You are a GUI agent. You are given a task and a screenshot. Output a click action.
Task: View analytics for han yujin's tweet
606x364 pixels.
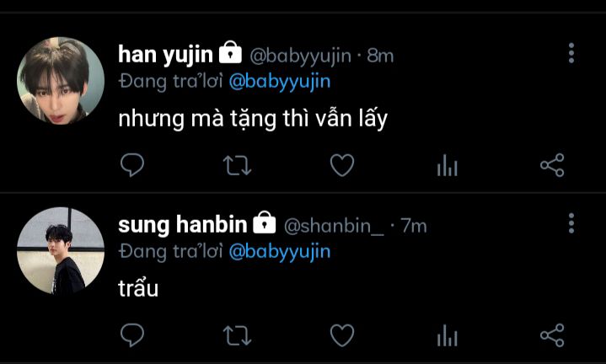click(x=448, y=165)
